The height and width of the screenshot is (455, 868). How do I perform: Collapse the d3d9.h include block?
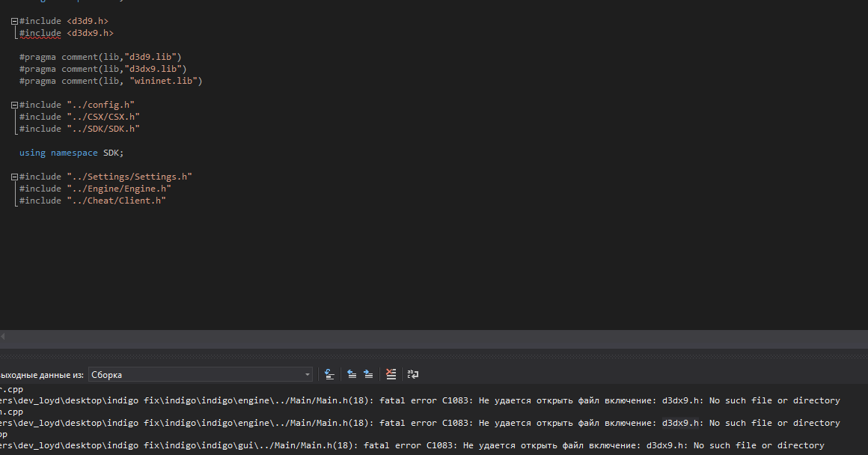(x=14, y=22)
